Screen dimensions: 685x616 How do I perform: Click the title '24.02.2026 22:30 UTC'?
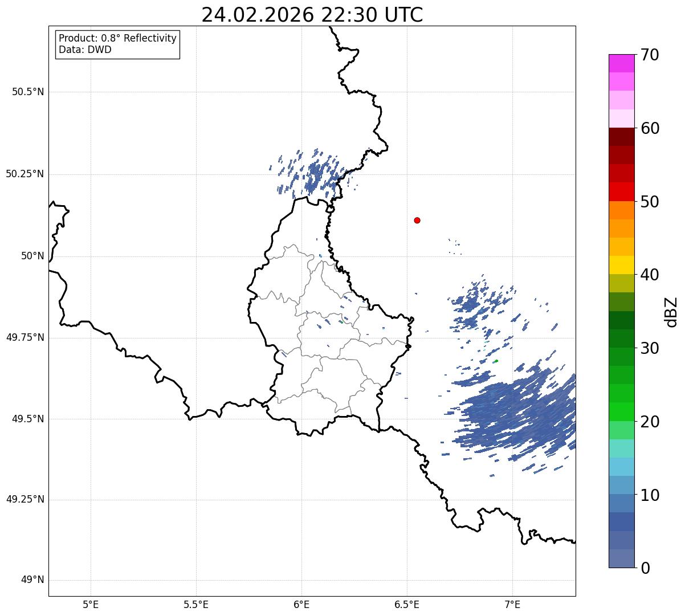pos(312,14)
